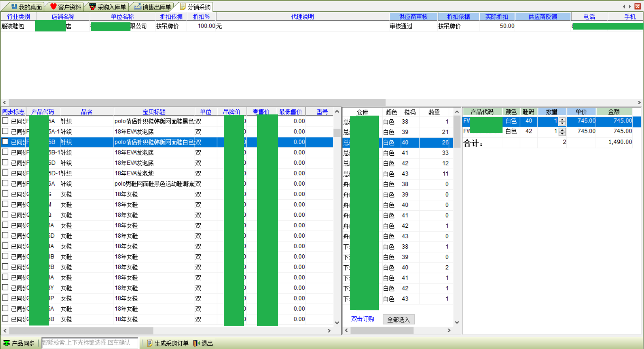Check the polo男鞋网面鞋黑色运动鞋潮流 row checkbox
644x349 pixels.
pos(5,183)
